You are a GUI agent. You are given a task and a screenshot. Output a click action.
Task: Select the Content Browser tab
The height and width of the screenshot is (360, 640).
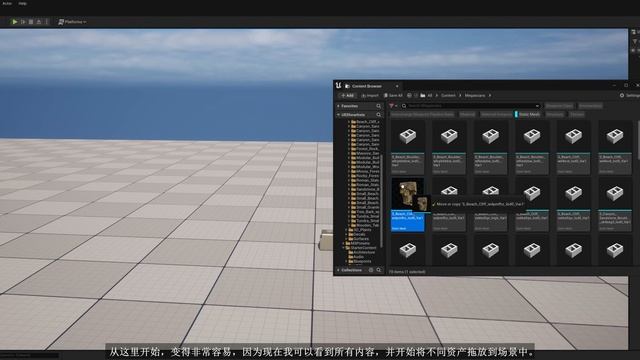pos(367,86)
